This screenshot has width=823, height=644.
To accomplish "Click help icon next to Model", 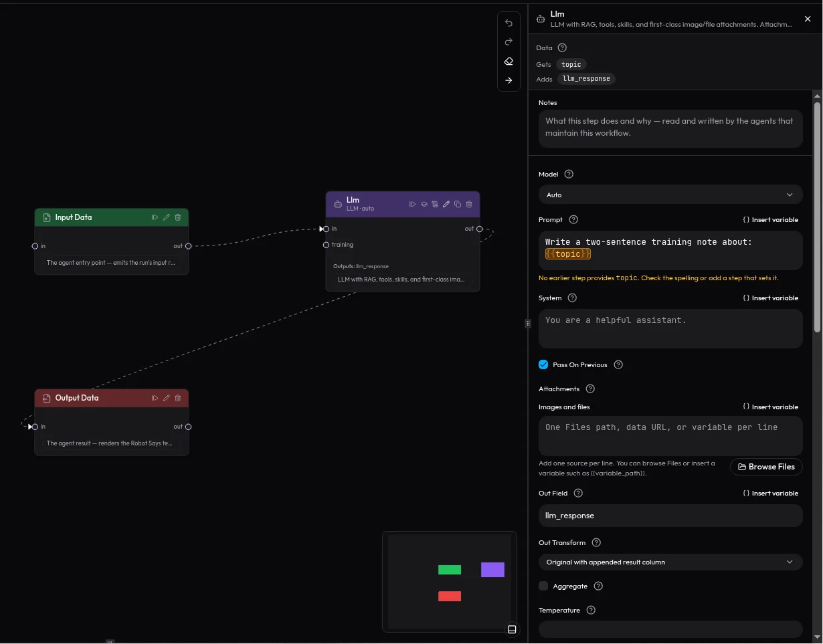I will pos(569,174).
